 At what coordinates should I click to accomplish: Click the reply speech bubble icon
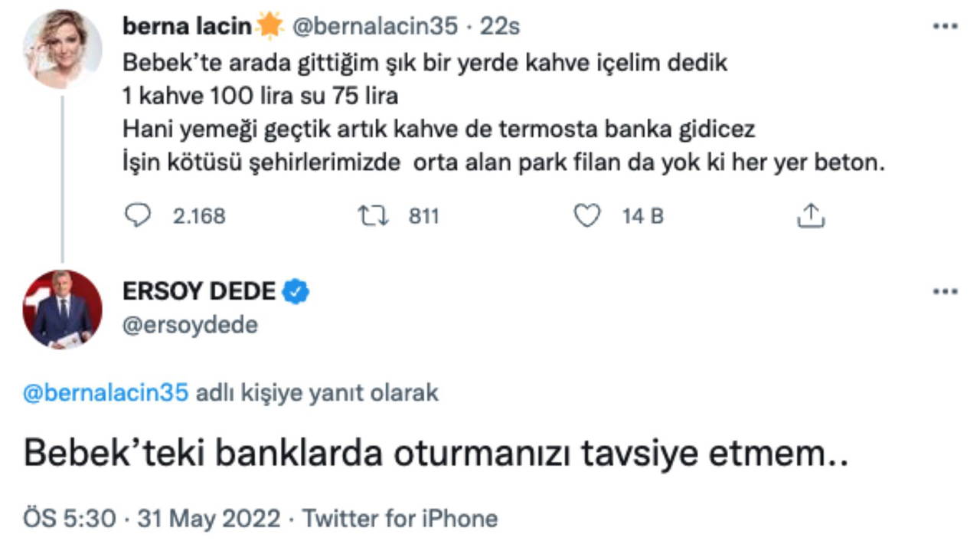[x=138, y=216]
